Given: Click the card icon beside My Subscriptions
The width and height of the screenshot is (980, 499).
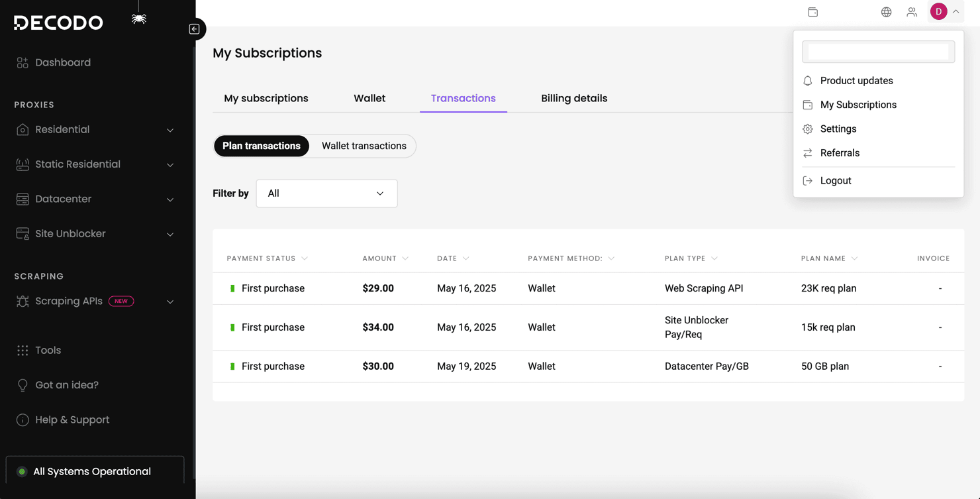Looking at the screenshot, I should 807,105.
